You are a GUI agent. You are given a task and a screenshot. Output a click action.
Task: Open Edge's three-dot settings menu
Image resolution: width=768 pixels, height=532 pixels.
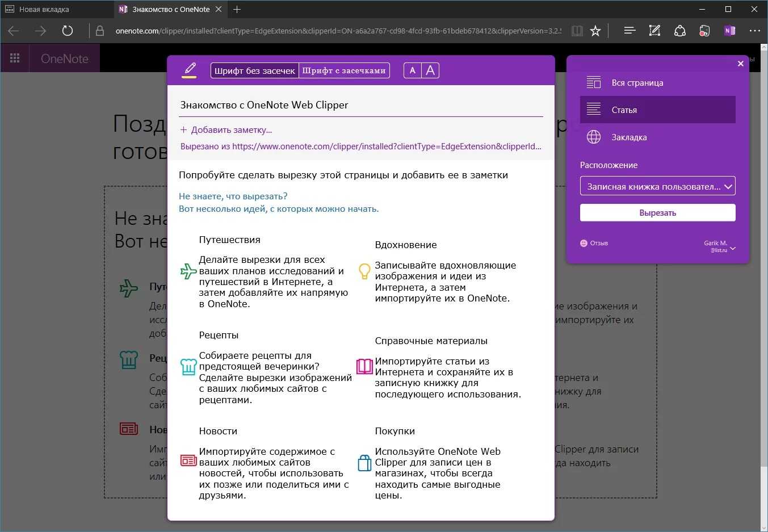[x=754, y=31]
